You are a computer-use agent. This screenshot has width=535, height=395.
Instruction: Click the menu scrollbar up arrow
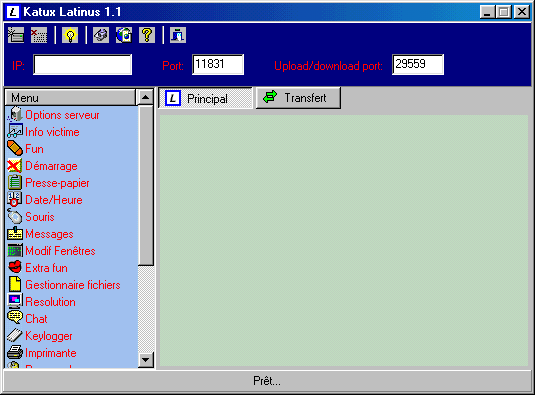(x=146, y=98)
